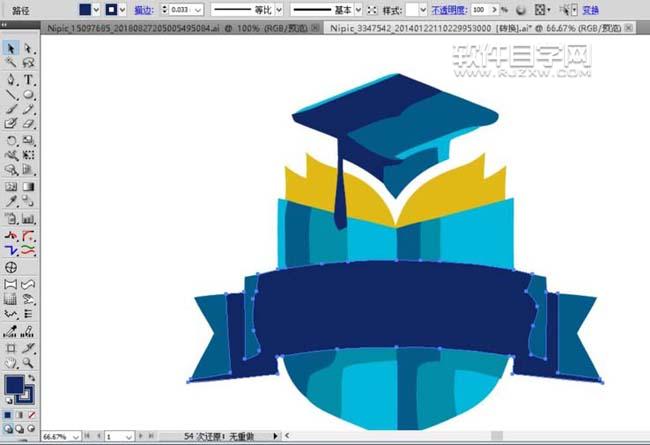This screenshot has height=445, width=650.
Task: Open the 不透明度 (Opacity) panel link
Action: (x=449, y=10)
